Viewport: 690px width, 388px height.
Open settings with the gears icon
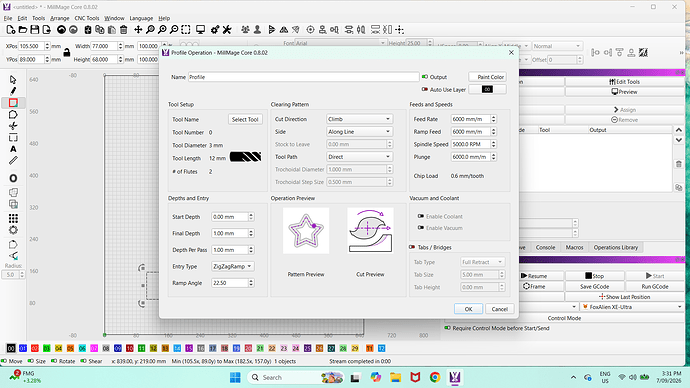215,30
